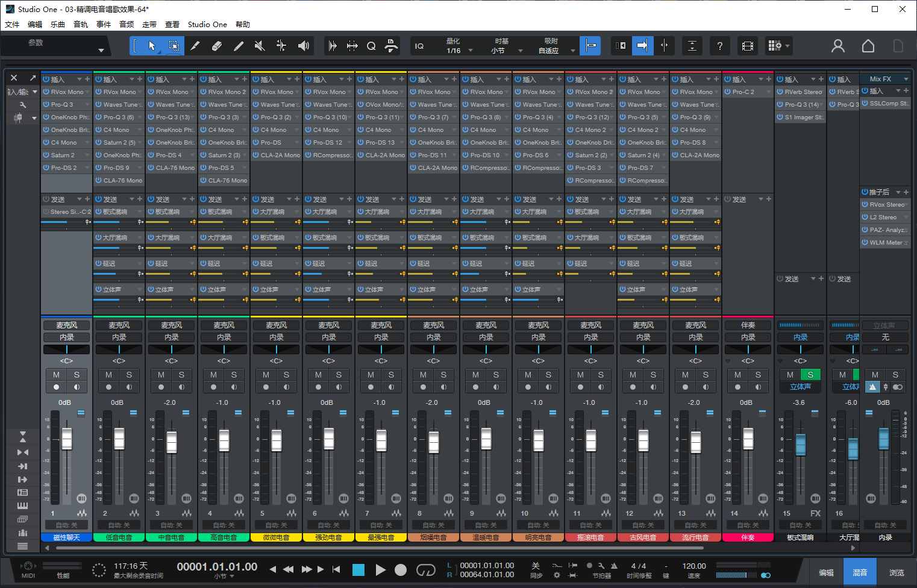This screenshot has width=917, height=588.
Task: Select the Mute tool speaker icon
Action: pyautogui.click(x=260, y=46)
